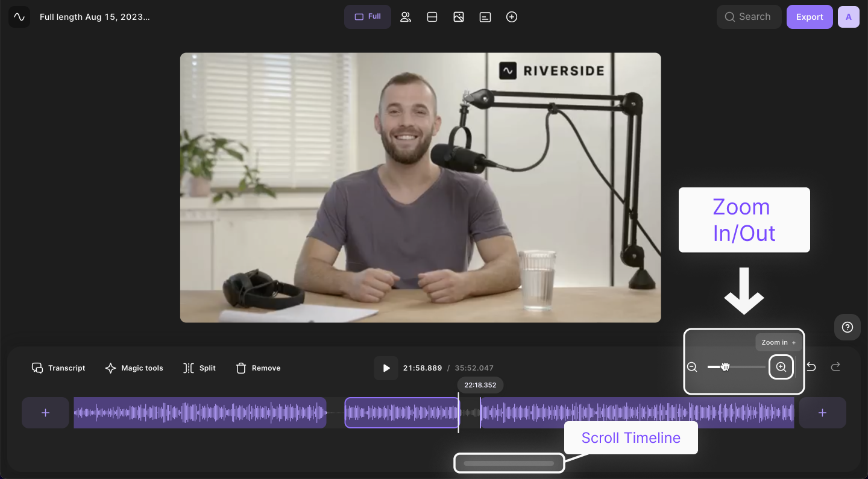This screenshot has width=868, height=479.
Task: Open the Transcript panel
Action: (x=58, y=368)
